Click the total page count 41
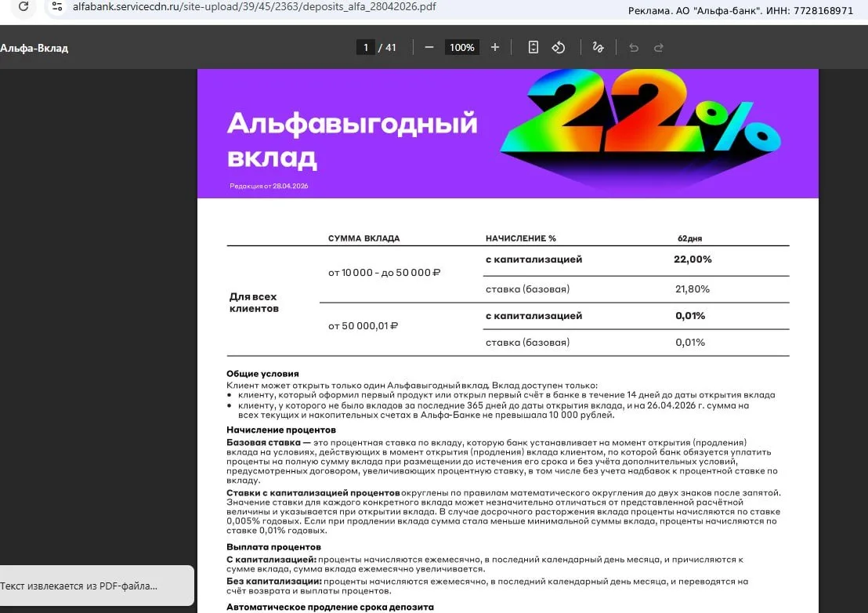This screenshot has width=868, height=613. 391,48
